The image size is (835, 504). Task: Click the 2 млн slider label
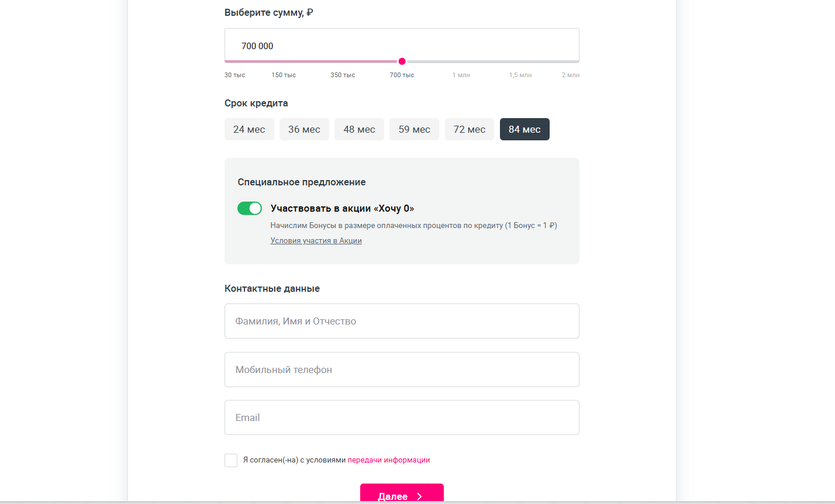(x=570, y=75)
